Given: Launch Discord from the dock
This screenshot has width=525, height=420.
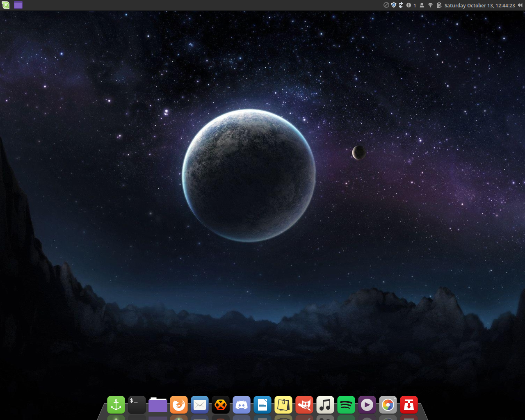Looking at the screenshot, I should [x=242, y=405].
